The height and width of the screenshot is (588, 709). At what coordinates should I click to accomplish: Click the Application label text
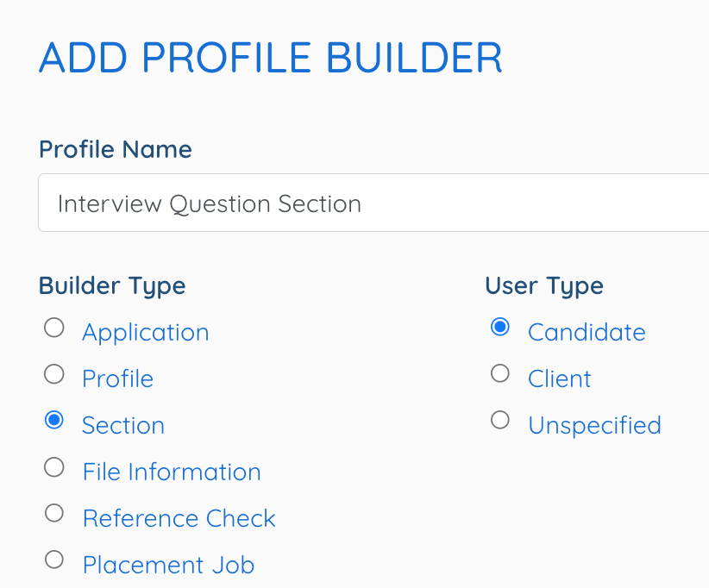coord(145,332)
